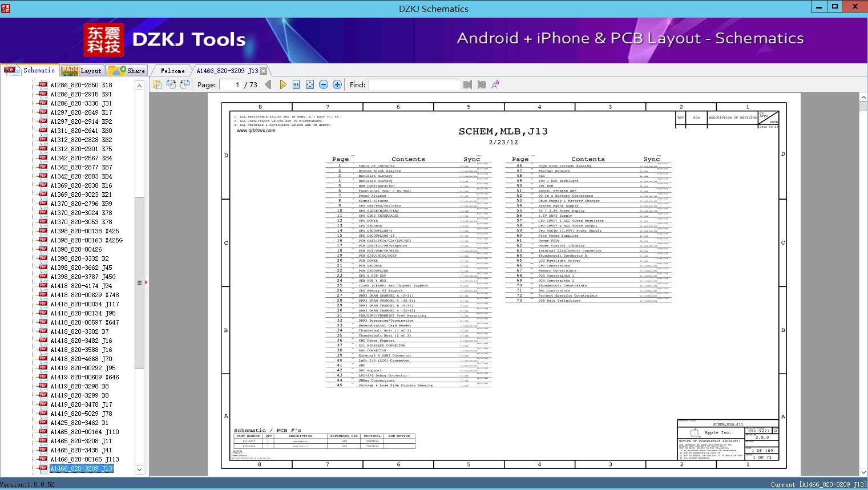
Task: Open A1419_820-5029 J78 schematic
Action: pyautogui.click(x=81, y=414)
